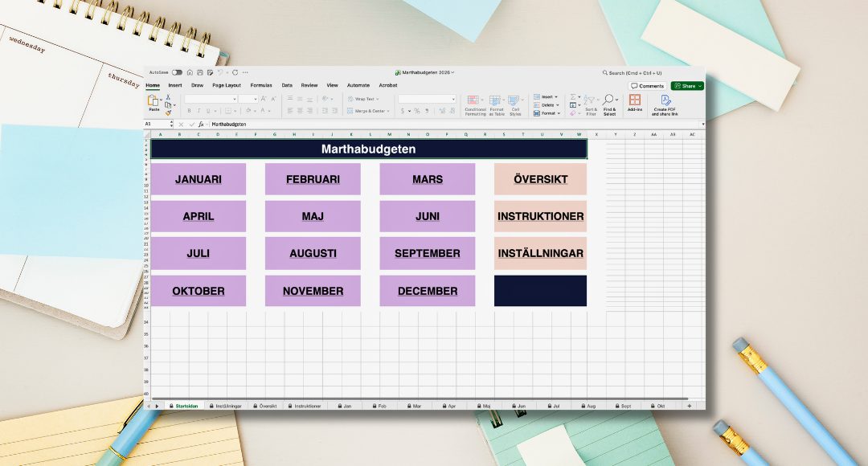Screen dimensions: 868x466
Task: Toggle the AutoSave switch
Action: [x=177, y=72]
